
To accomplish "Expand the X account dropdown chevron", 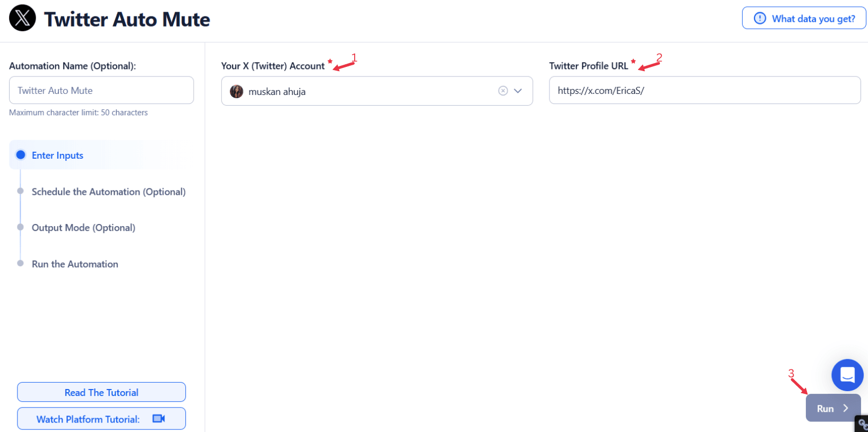I will [518, 91].
